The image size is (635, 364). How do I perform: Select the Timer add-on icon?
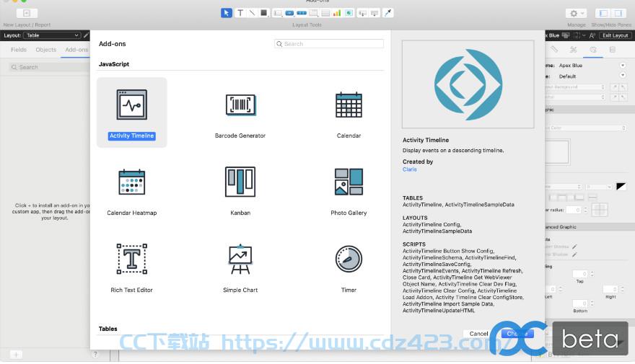(349, 259)
